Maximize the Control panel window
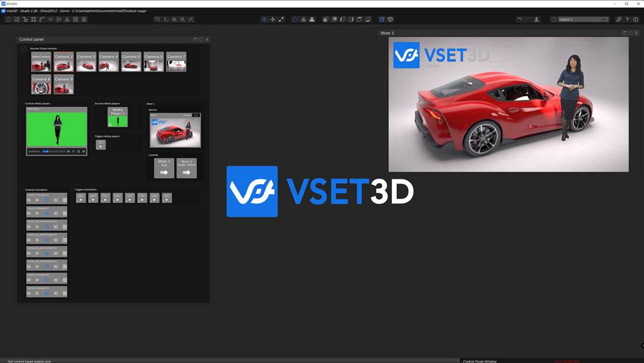The height and width of the screenshot is (363, 644). 201,40
